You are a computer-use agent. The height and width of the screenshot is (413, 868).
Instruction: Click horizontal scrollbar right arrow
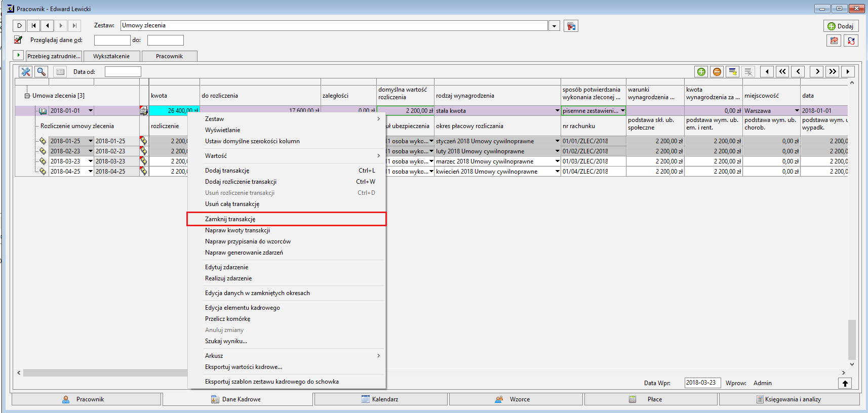(x=843, y=373)
